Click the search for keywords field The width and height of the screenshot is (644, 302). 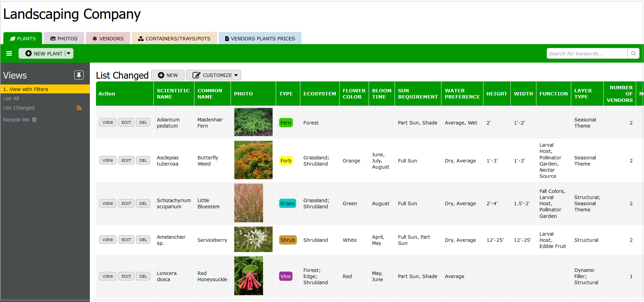[587, 53]
